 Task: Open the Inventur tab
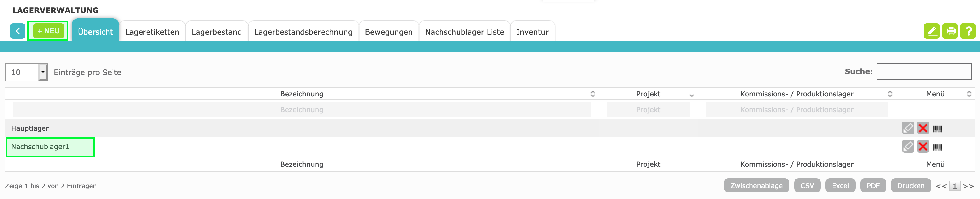532,32
